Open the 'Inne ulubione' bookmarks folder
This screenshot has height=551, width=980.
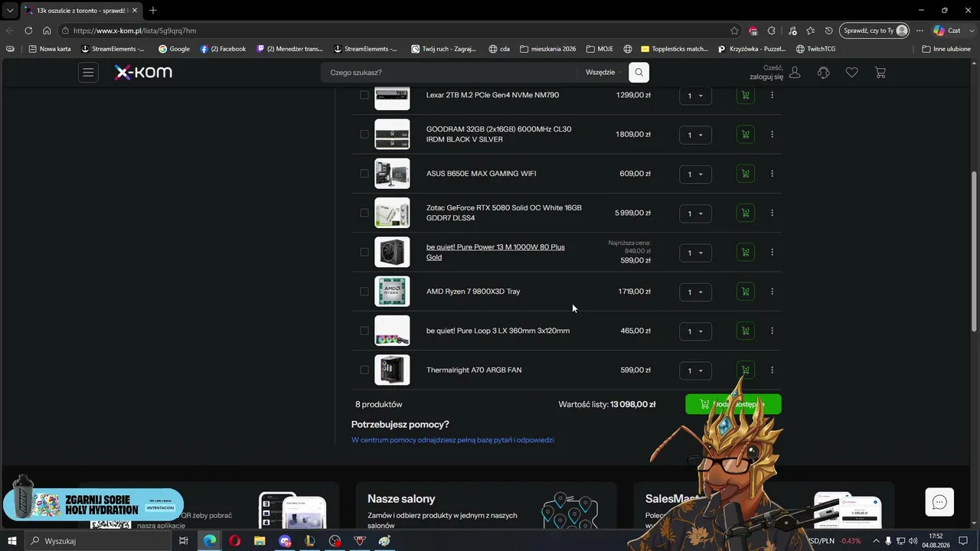click(946, 49)
